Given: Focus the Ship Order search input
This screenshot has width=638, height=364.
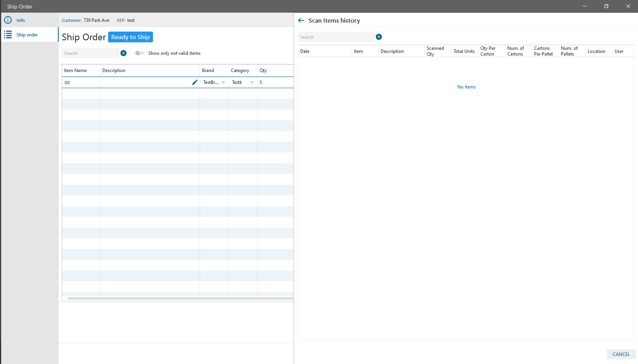Looking at the screenshot, I should 90,53.
